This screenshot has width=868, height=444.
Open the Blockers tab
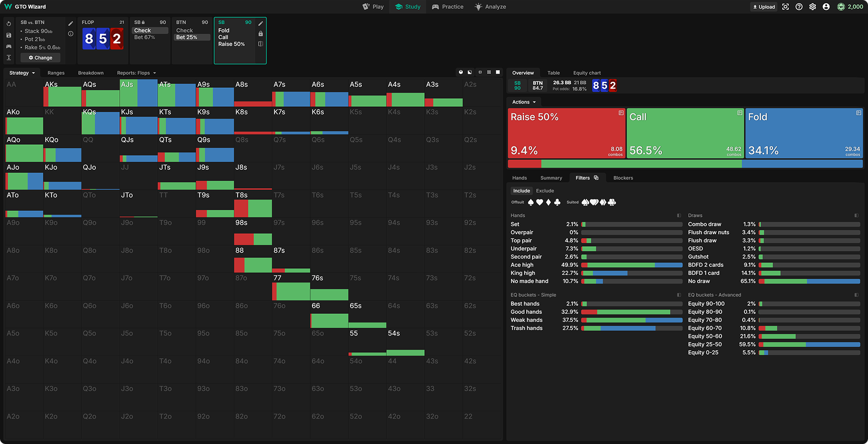click(623, 178)
